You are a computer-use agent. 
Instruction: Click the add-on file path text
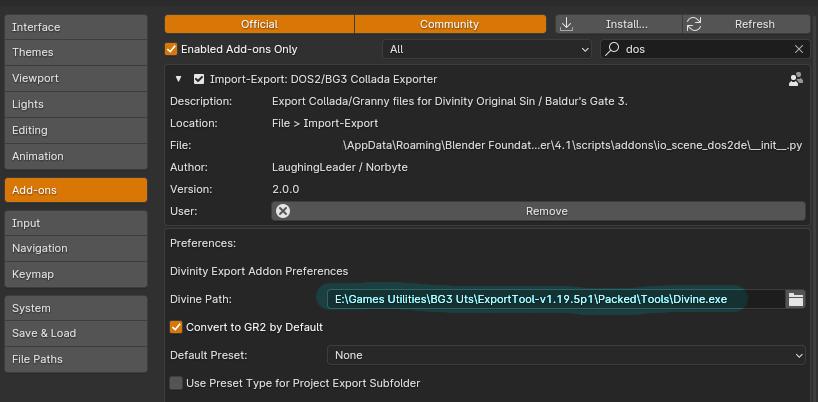click(x=572, y=145)
